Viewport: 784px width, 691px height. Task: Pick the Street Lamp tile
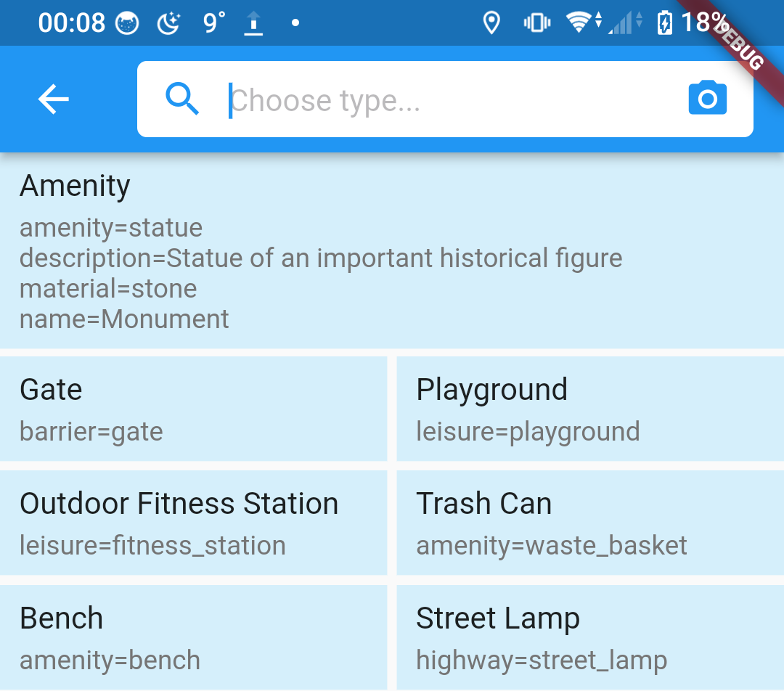pos(590,637)
